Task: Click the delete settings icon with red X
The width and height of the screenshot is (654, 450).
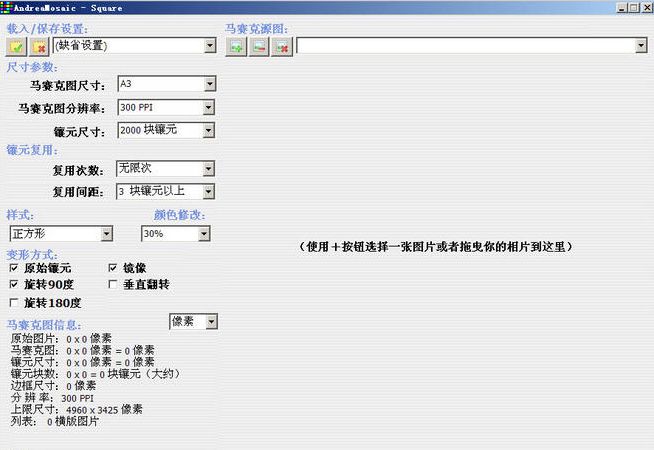Action: (x=39, y=46)
